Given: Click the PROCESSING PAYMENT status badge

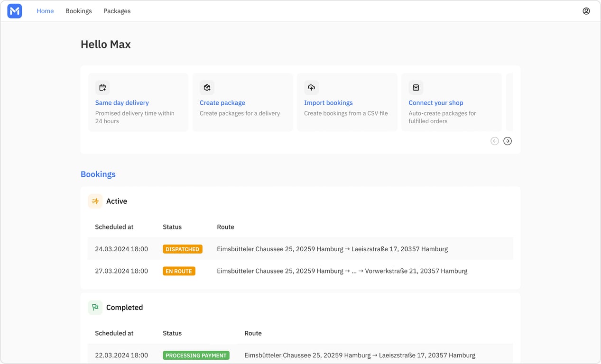Looking at the screenshot, I should click(x=196, y=355).
